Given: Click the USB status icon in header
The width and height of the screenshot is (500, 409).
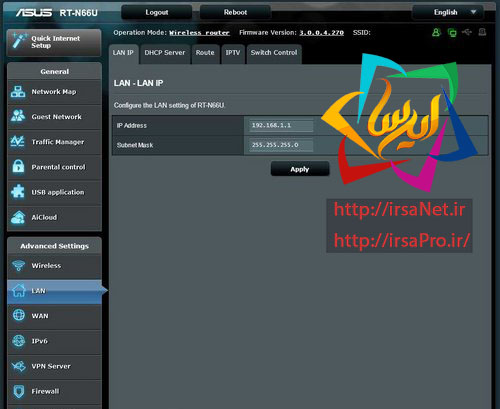Looking at the screenshot, I should click(467, 32).
